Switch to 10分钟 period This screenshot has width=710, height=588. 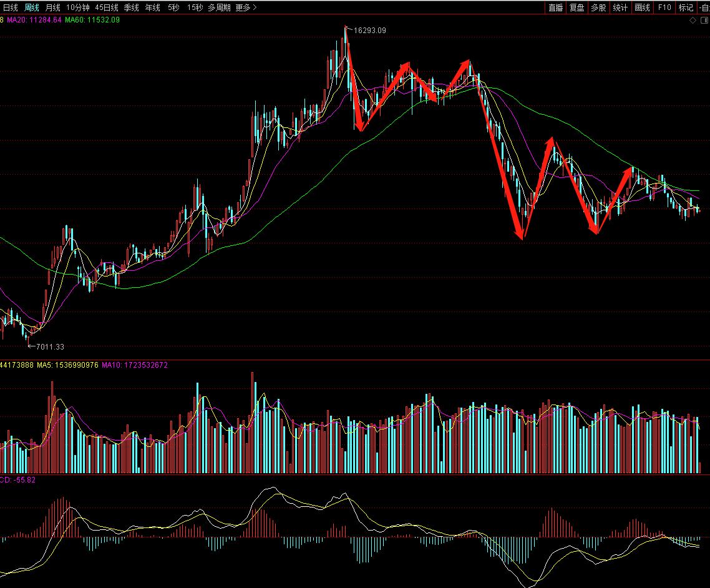click(x=78, y=7)
